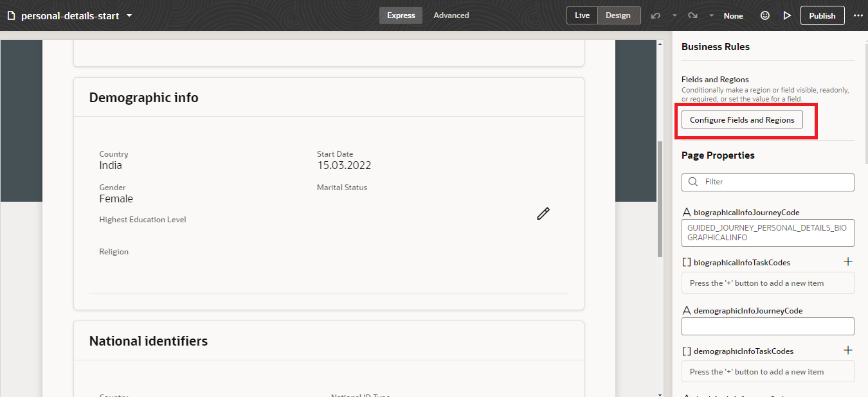Viewport: 868px width, 397px height.
Task: Click the Configure Fields and Regions button
Action: pyautogui.click(x=741, y=119)
